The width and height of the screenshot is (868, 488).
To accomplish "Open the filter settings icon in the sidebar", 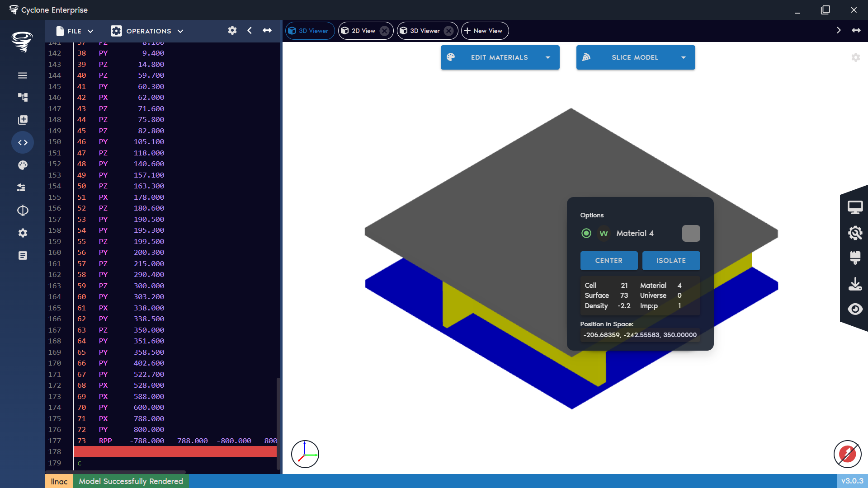I will tap(23, 188).
